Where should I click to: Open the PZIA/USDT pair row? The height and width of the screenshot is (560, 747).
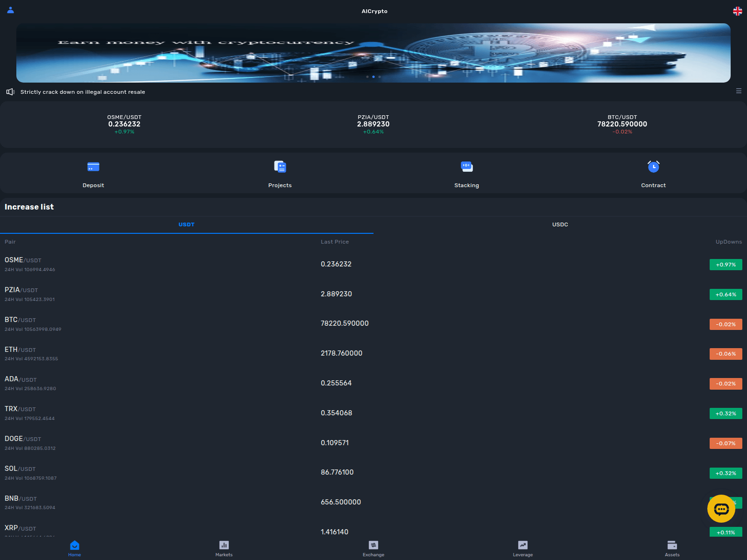373,294
